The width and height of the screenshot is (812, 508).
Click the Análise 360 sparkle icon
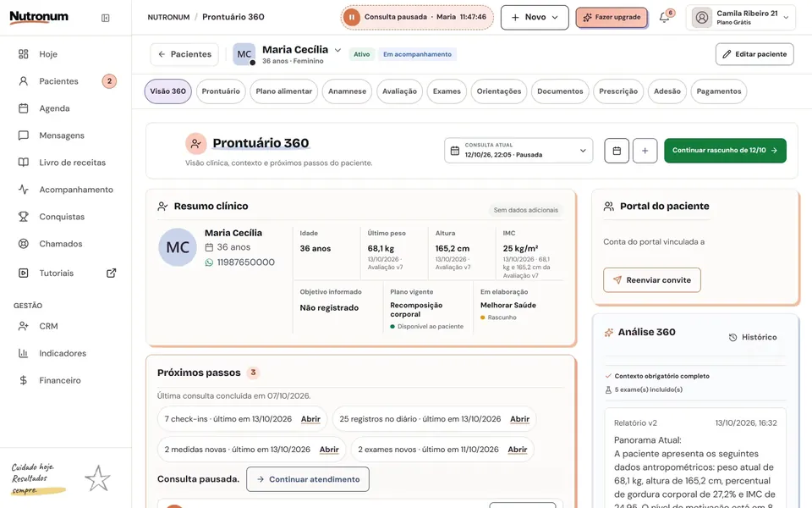pos(609,332)
